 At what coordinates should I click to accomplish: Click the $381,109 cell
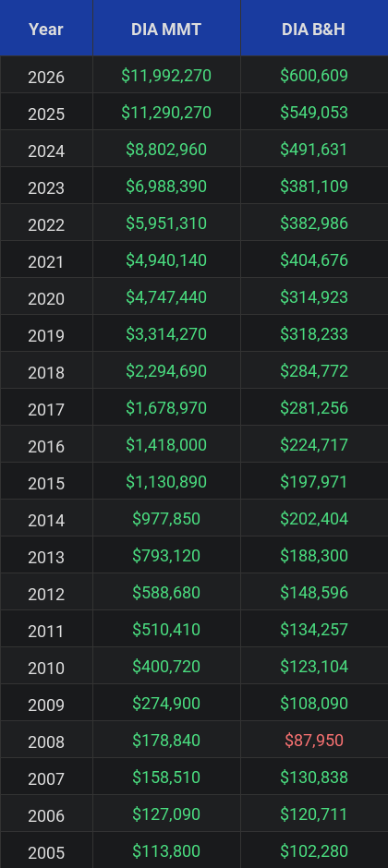(x=314, y=187)
